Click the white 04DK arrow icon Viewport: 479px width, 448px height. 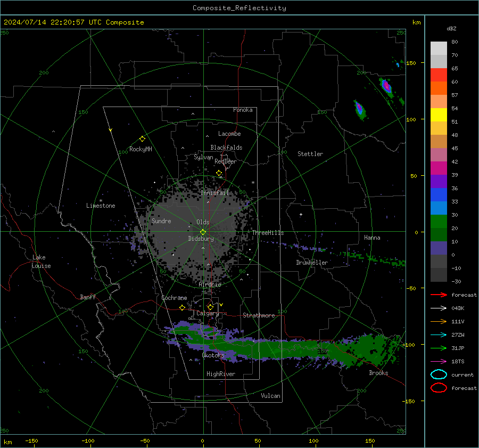point(439,308)
